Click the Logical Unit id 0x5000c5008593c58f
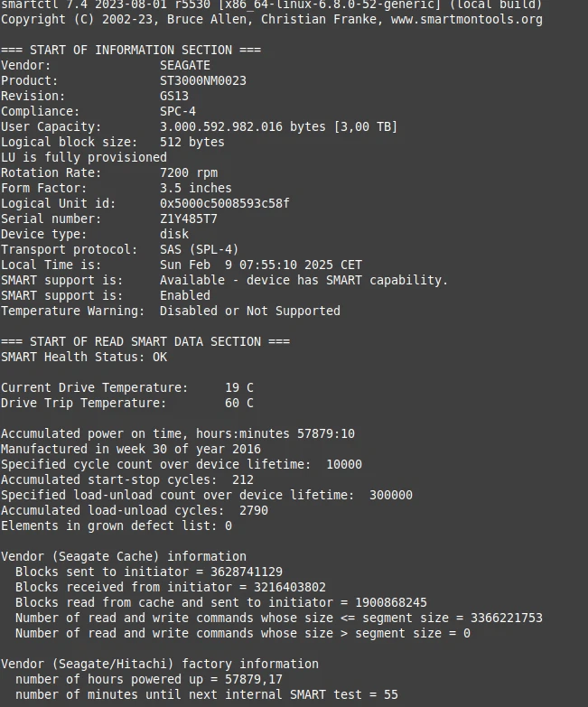 click(x=225, y=203)
